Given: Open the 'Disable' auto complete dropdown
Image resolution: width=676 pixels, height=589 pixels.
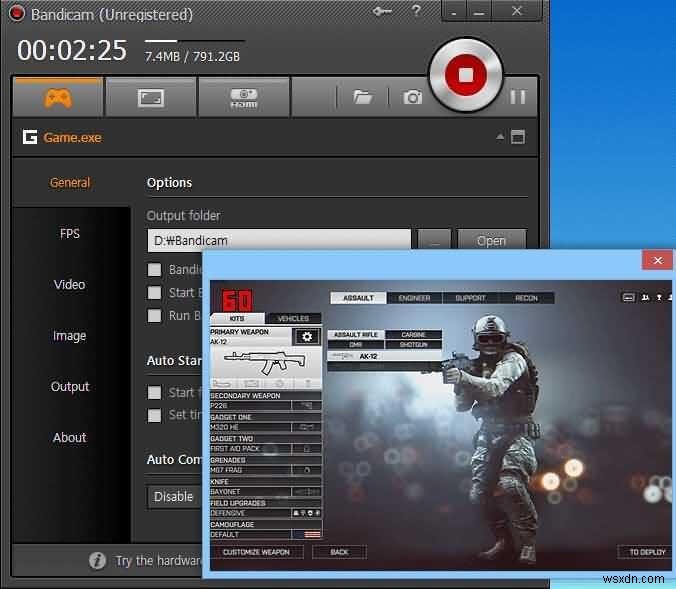Looking at the screenshot, I should [175, 497].
